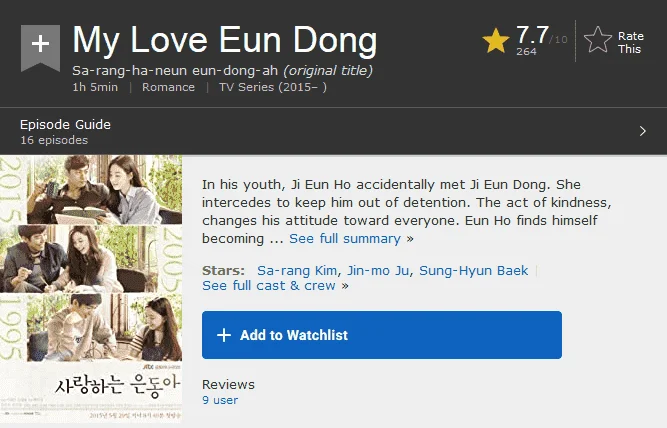This screenshot has width=667, height=428.
Task: Open Sa-rang Kim's profile link
Action: (298, 271)
